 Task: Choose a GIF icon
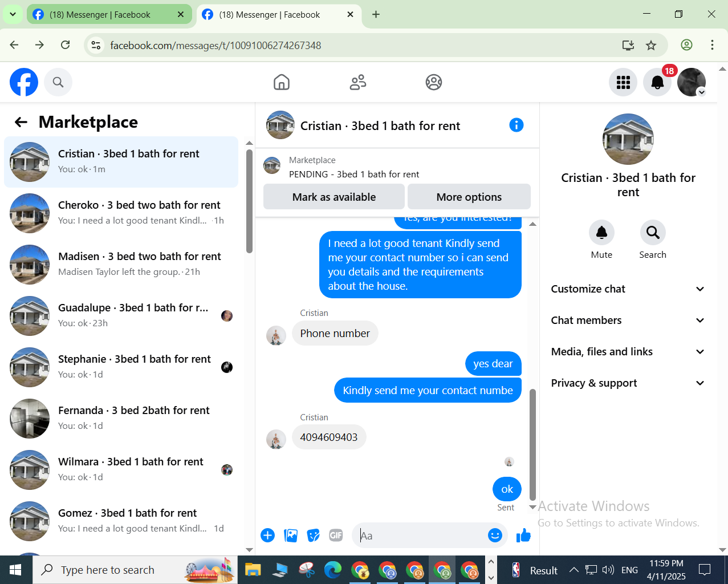tap(336, 535)
